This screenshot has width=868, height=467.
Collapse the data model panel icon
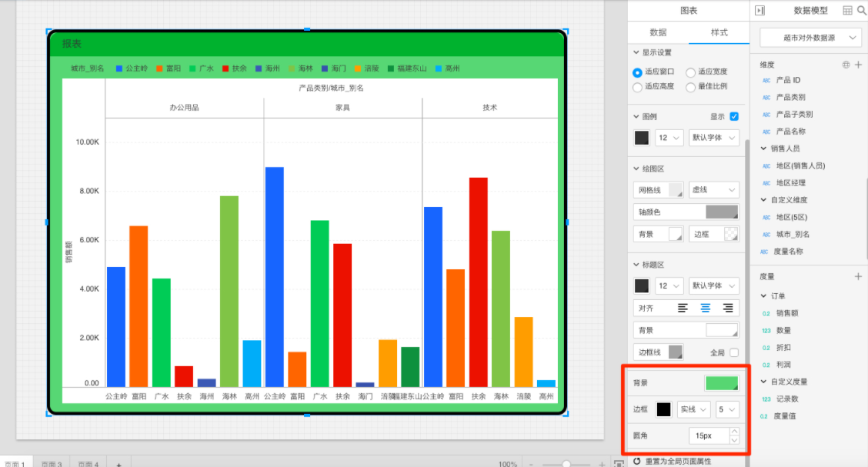pos(760,11)
